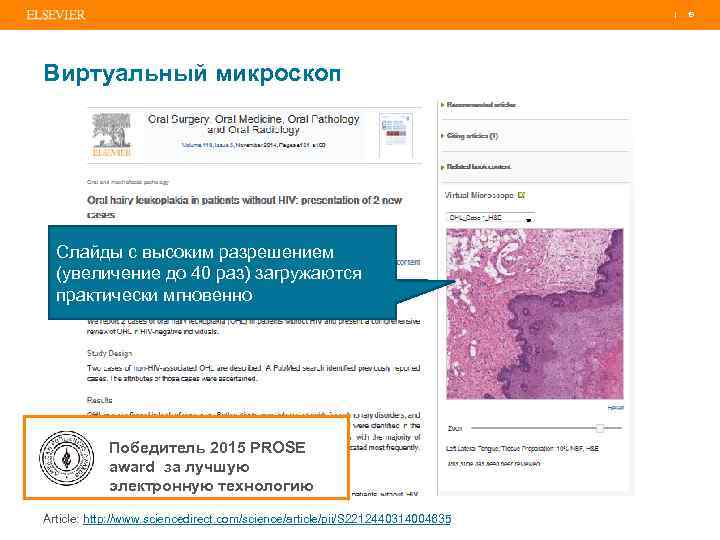Viewport: 720px width, 540px height.
Task: Select the article title about Oral hairy leukoplakia
Action: [244, 207]
